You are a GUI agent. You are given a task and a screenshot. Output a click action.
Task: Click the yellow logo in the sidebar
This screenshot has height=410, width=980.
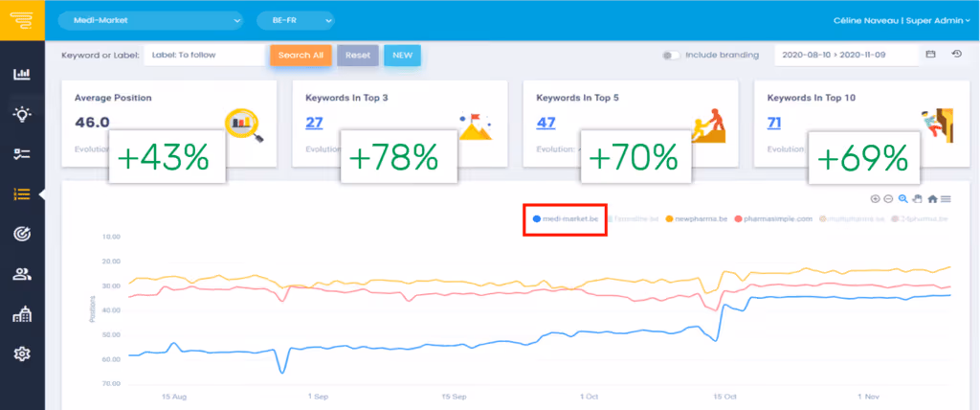point(22,20)
